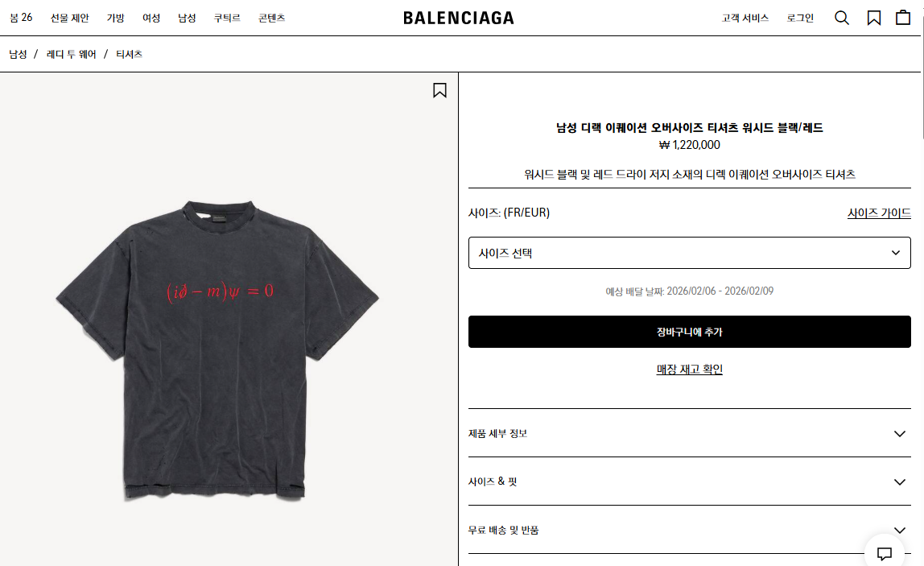Open the 쿠튀르 menu item
The image size is (924, 566).
[x=227, y=19]
